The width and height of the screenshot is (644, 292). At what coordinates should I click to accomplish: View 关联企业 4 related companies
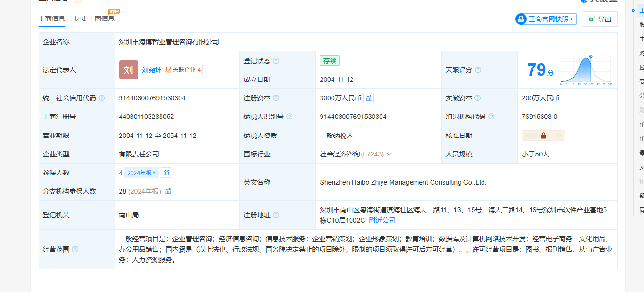click(183, 70)
